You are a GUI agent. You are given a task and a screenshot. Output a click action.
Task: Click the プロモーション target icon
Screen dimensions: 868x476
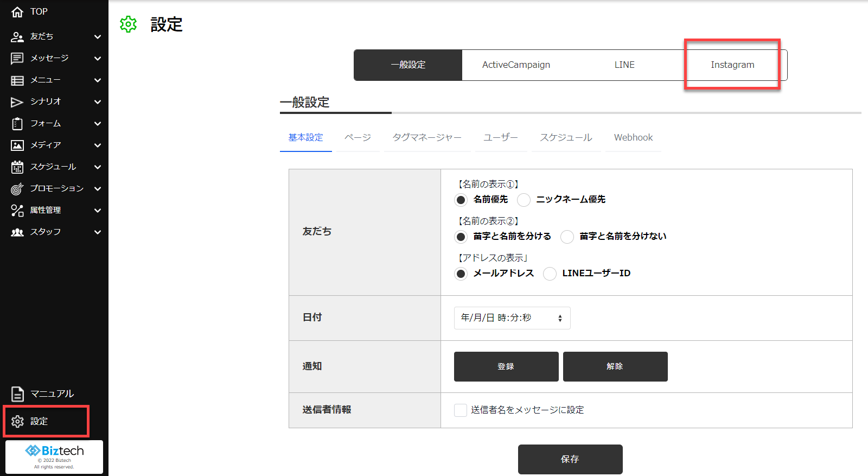[x=17, y=189]
